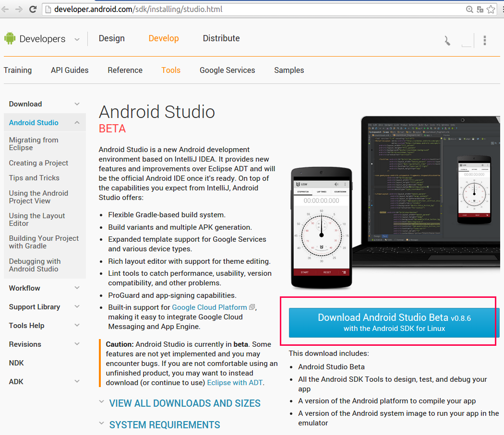Expand the Developers dropdown arrow
Image resolution: width=504 pixels, height=435 pixels.
77,39
